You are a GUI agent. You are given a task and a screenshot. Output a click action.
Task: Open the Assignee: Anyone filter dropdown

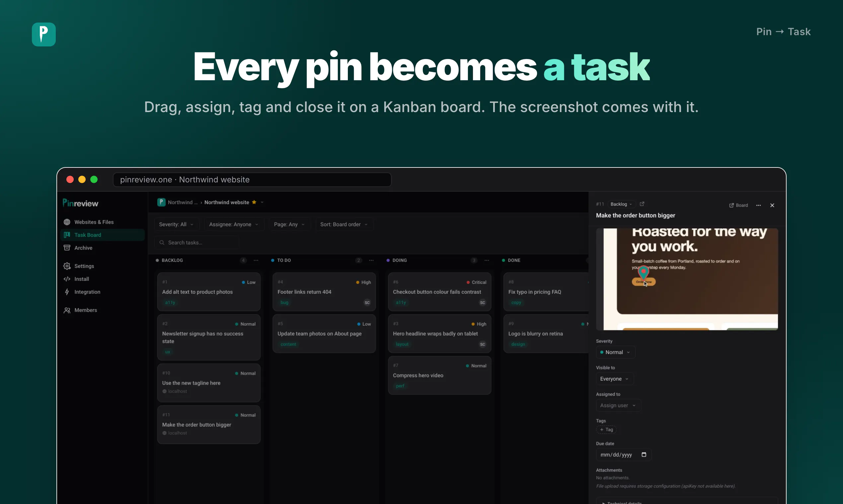[x=234, y=224]
